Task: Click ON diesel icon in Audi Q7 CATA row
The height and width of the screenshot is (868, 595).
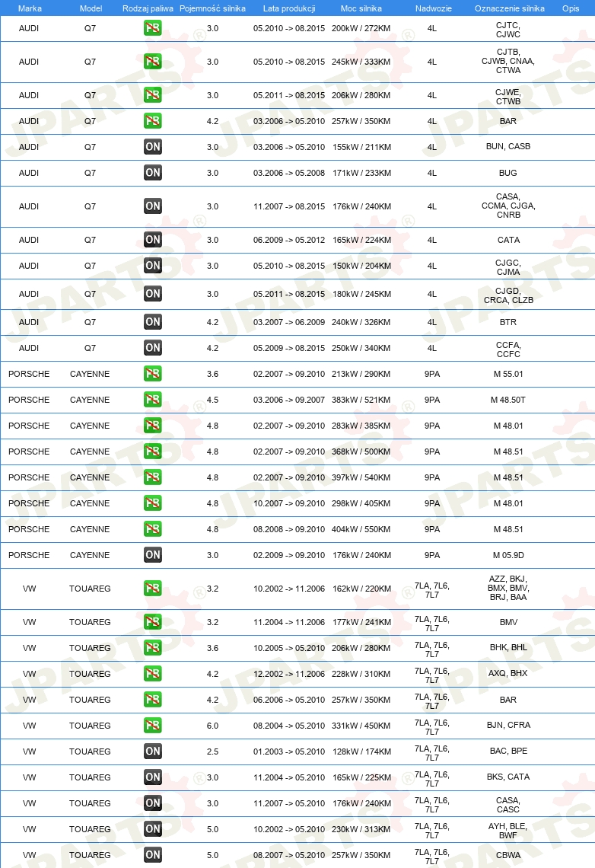Action: coord(153,240)
